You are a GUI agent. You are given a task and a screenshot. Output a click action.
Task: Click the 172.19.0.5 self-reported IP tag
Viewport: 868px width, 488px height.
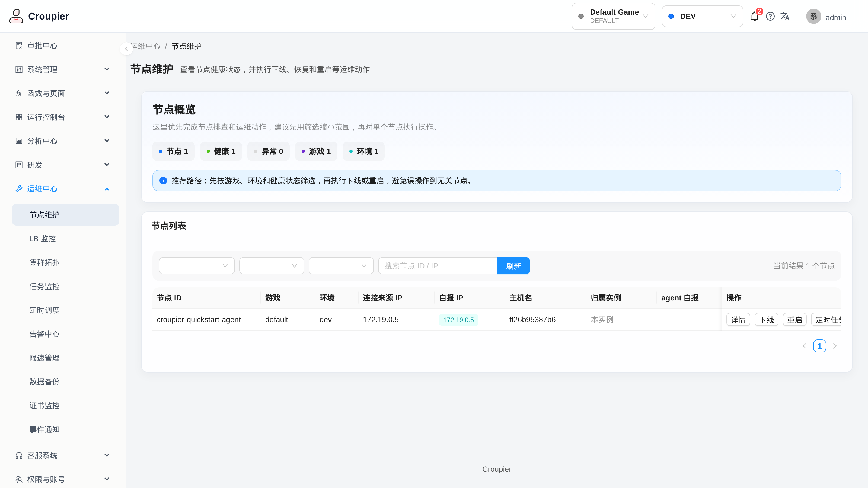[x=458, y=320]
